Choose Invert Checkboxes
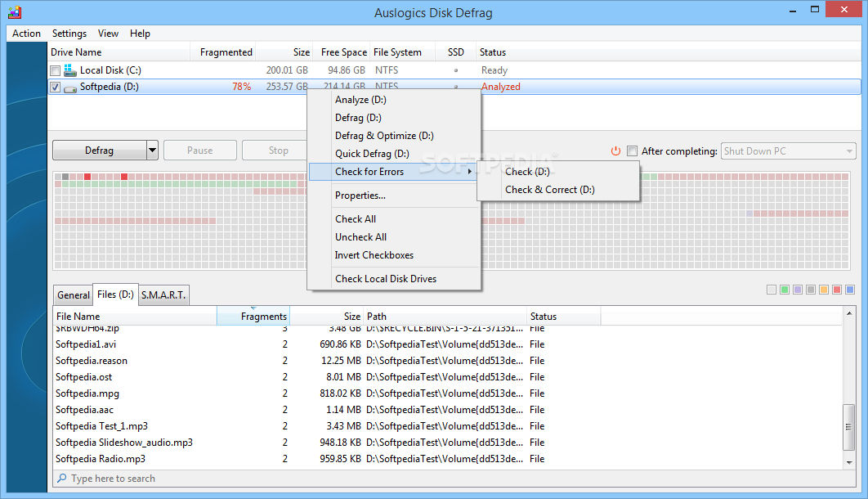 coord(394,255)
